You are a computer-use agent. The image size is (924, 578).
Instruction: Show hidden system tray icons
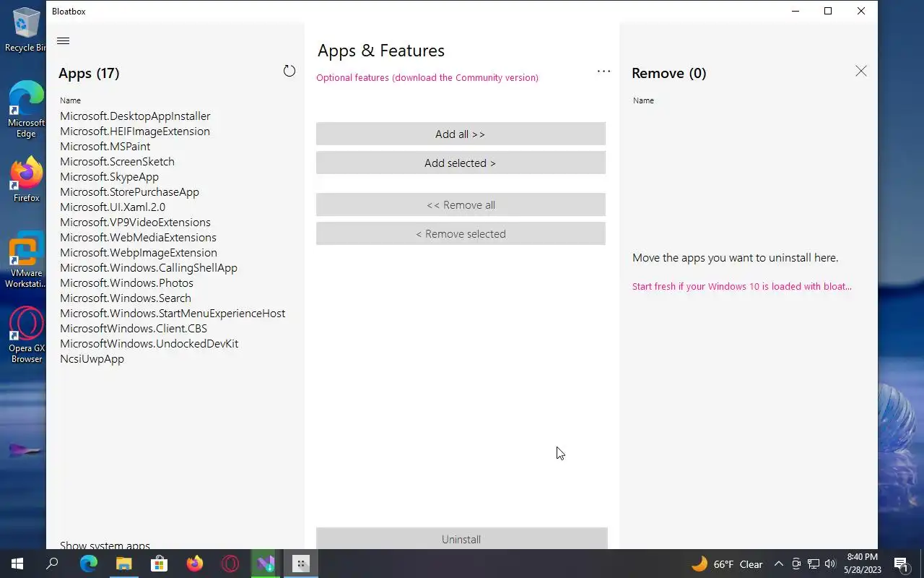click(x=778, y=564)
